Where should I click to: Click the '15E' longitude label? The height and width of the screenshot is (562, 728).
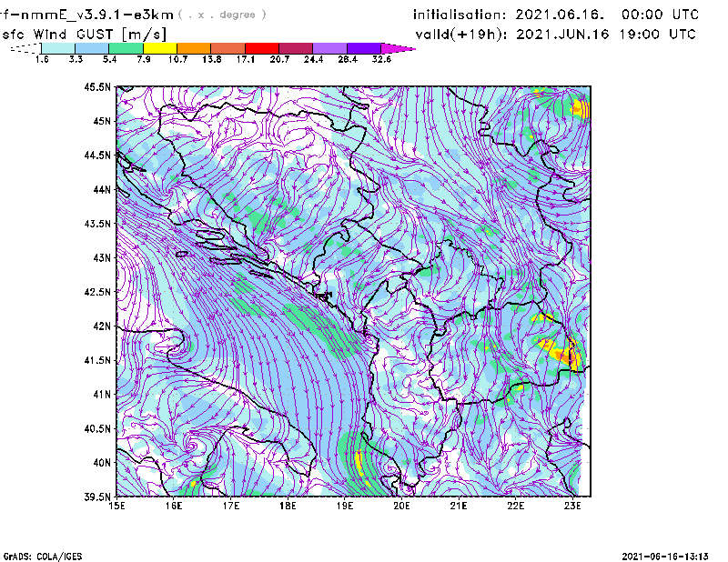(x=116, y=506)
